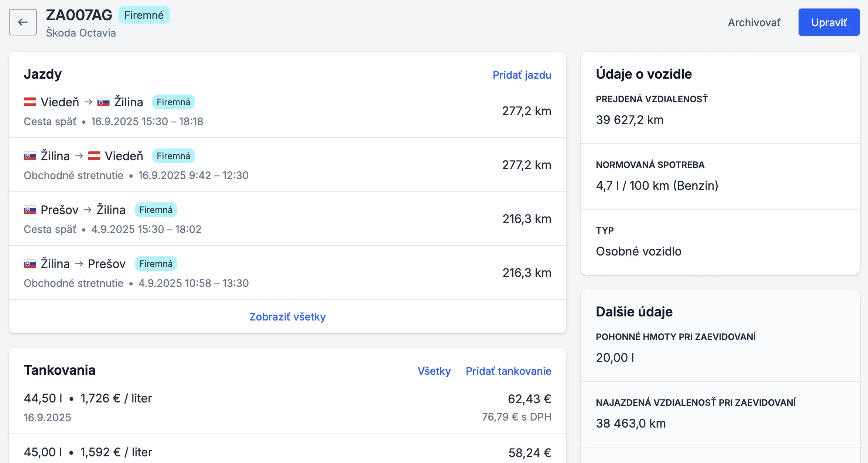Click the back arrow button

23,22
